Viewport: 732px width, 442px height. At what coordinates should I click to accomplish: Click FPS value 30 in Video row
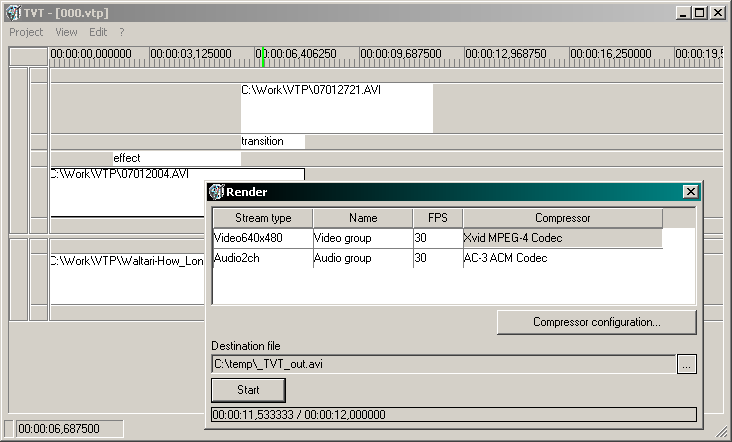(438, 238)
